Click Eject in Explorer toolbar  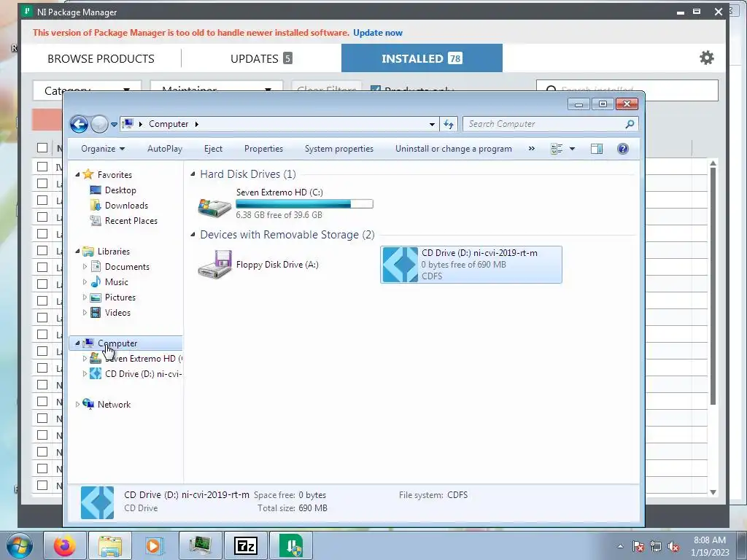(214, 149)
